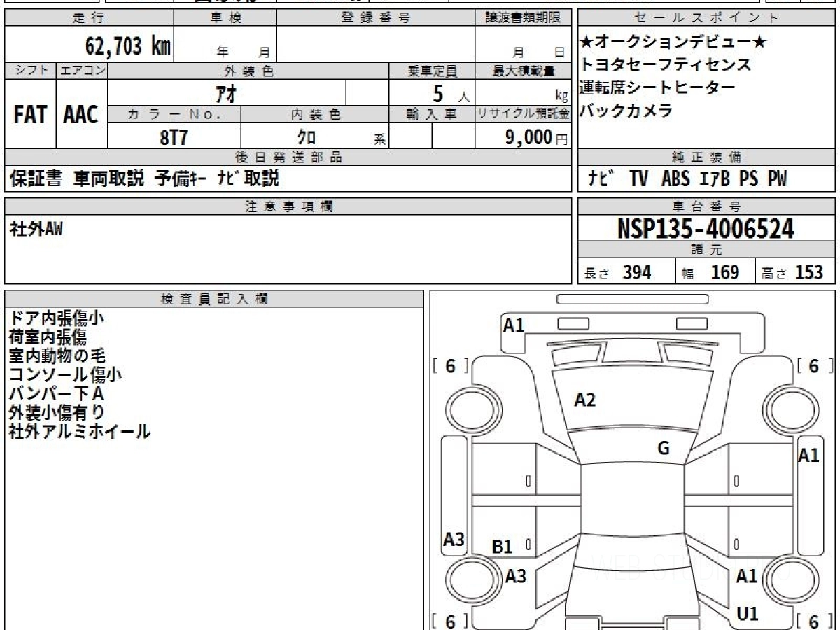Viewport: 840px width, 630px height.
Task: Select 保証書 in later-shipped parts
Action: pos(36,179)
